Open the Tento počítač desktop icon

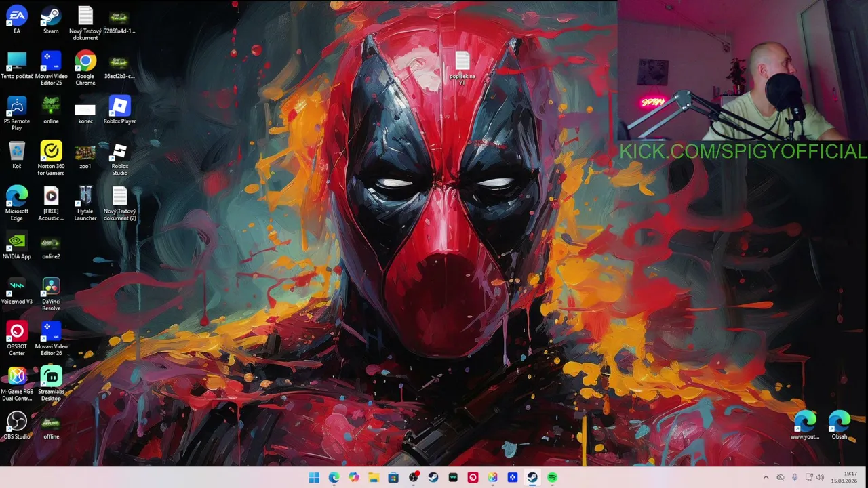pyautogui.click(x=17, y=65)
